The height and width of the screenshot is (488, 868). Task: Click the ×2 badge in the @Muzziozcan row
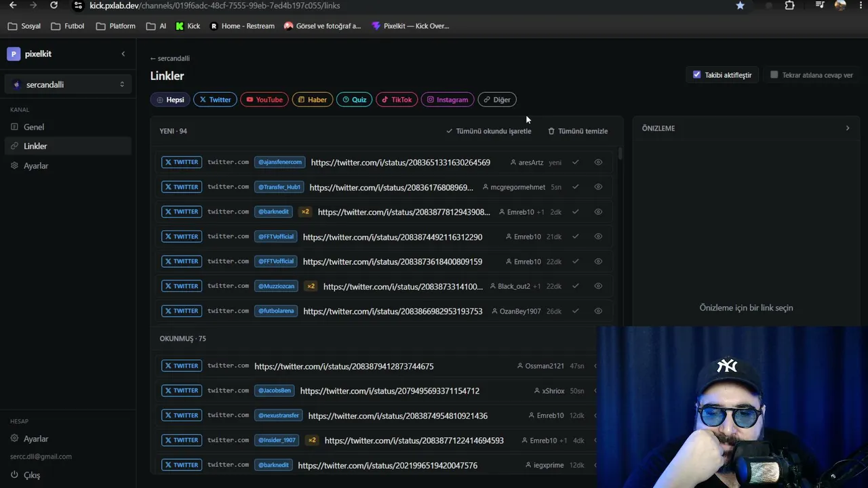coord(311,286)
